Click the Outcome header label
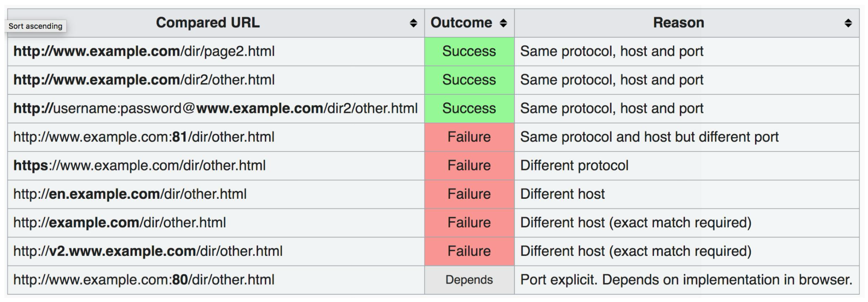The height and width of the screenshot is (302, 868). [461, 23]
